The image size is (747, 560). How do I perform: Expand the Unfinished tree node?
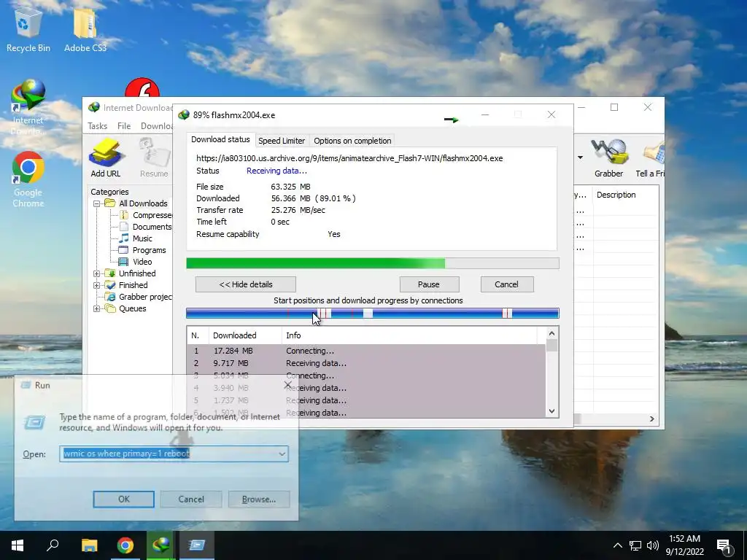click(96, 274)
